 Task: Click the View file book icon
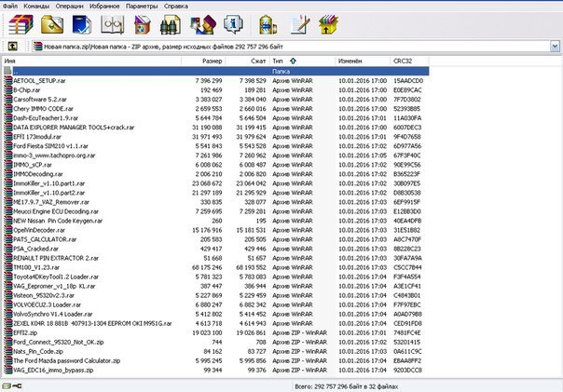point(113,25)
